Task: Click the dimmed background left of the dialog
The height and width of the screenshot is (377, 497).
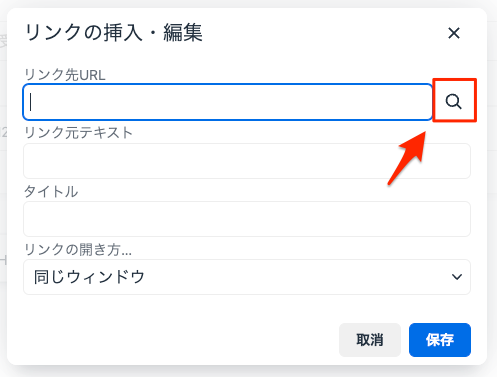Action: 3,188
